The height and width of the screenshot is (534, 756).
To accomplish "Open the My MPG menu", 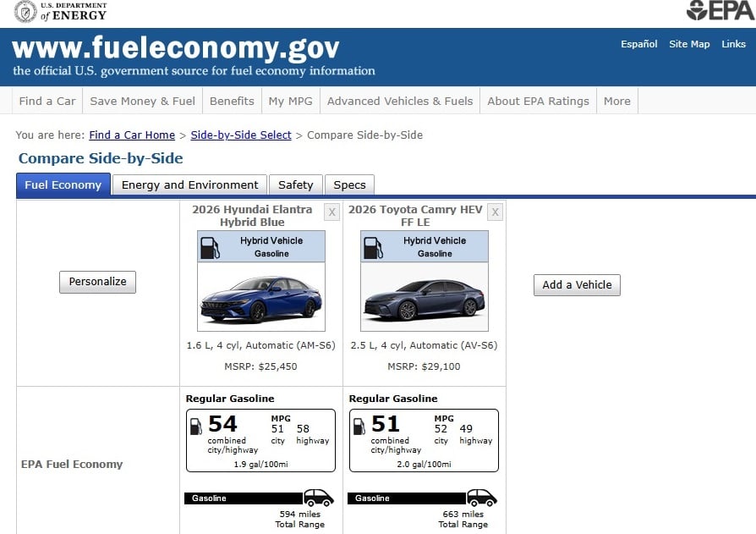I will click(x=291, y=101).
